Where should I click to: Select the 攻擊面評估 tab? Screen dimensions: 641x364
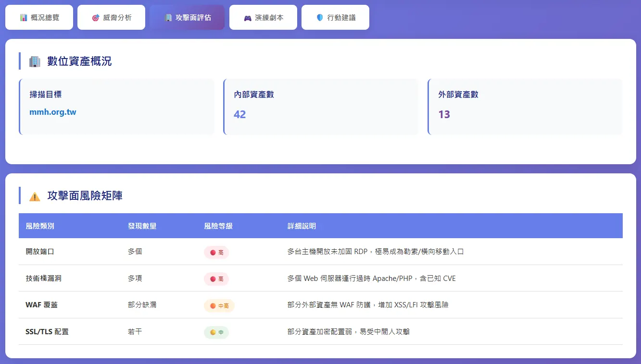187,17
